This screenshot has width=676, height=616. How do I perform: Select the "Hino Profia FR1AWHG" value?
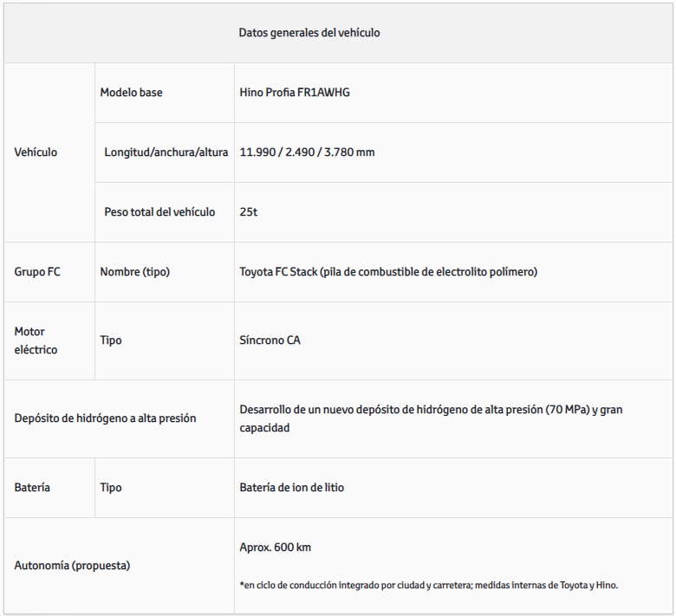pos(295,93)
